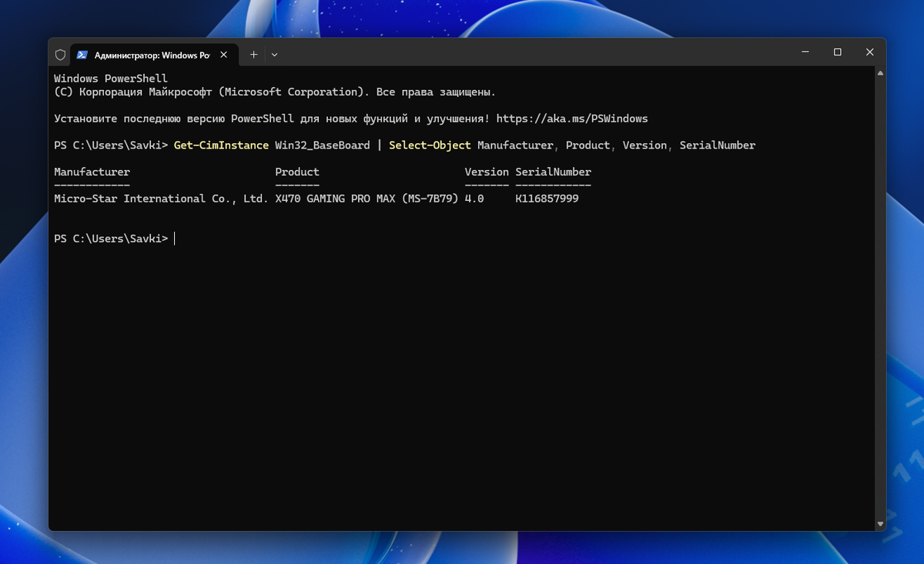Expand the new tab profile dropdown chevron

tap(274, 55)
